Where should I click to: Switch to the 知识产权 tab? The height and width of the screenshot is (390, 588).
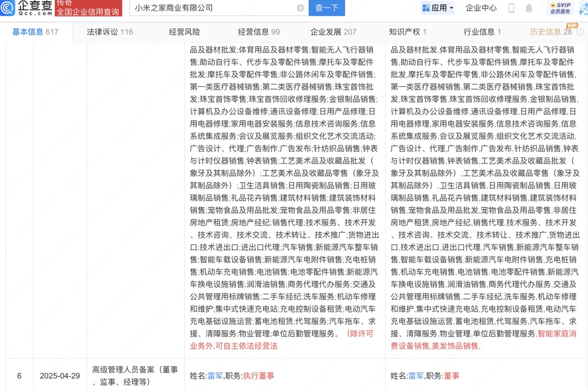click(407, 32)
